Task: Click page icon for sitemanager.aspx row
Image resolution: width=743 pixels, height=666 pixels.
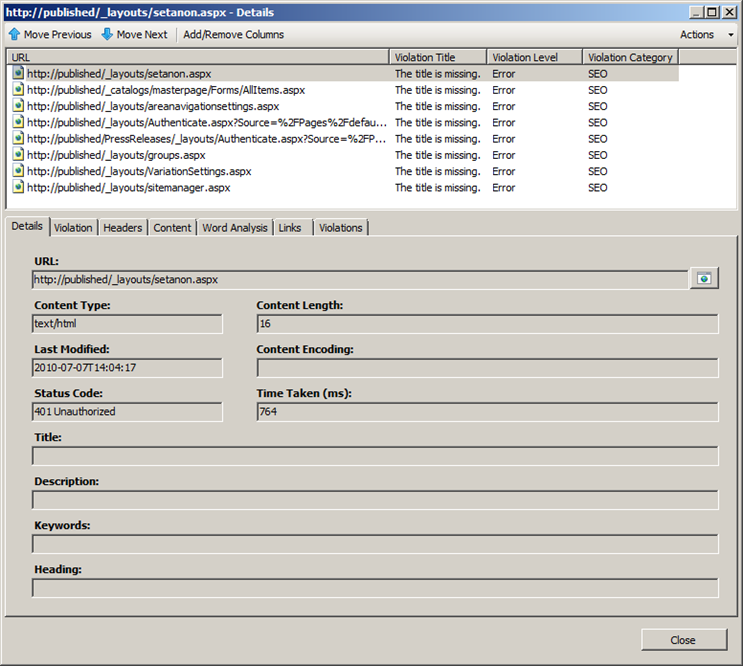Action: (18, 188)
